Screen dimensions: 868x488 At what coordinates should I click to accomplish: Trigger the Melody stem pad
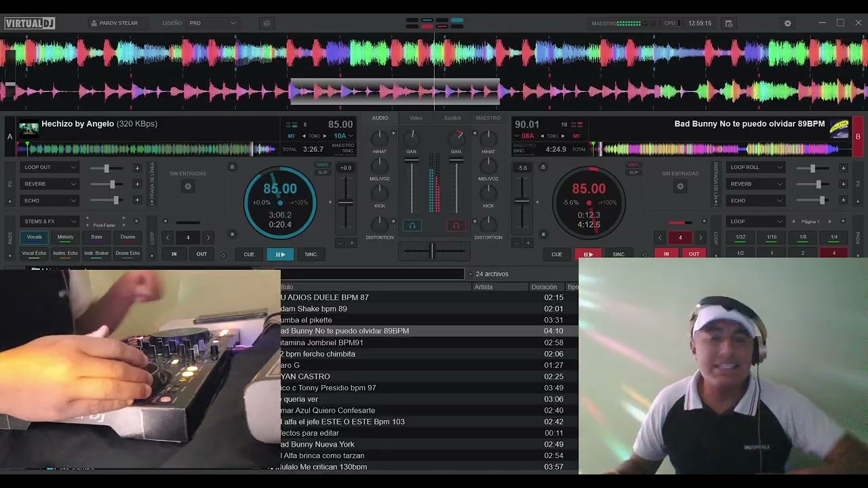tap(65, 237)
